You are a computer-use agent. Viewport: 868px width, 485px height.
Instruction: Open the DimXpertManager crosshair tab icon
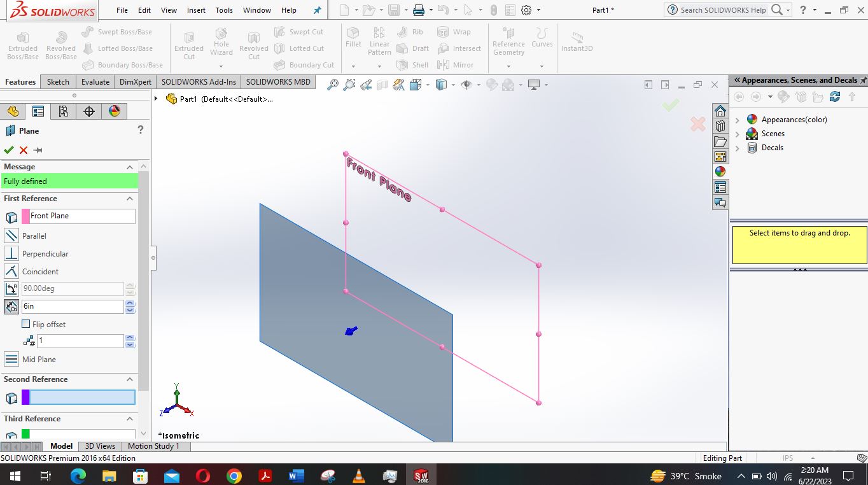89,111
